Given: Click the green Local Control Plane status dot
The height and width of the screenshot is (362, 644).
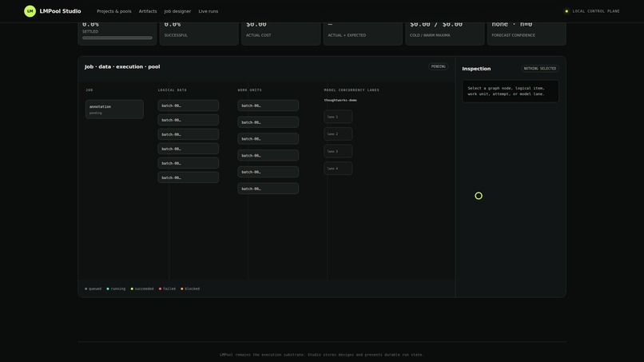Looking at the screenshot, I should click(x=566, y=11).
